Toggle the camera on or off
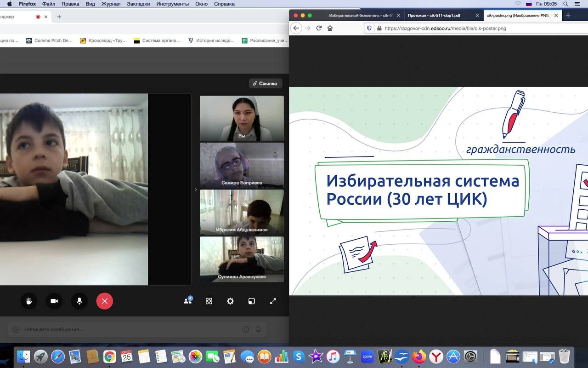The height and width of the screenshot is (368, 588). tap(54, 301)
